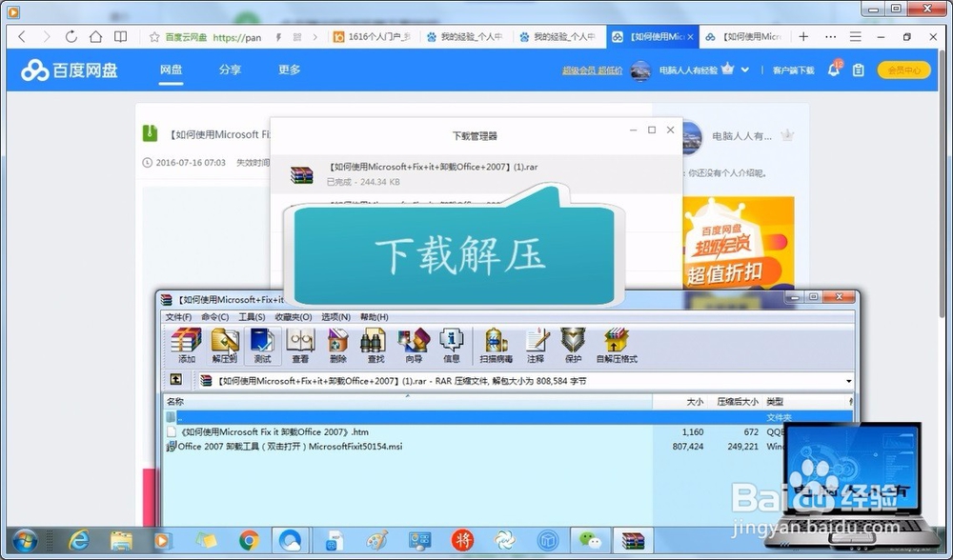Open the Windows Start button
953x560 pixels.
pos(25,540)
